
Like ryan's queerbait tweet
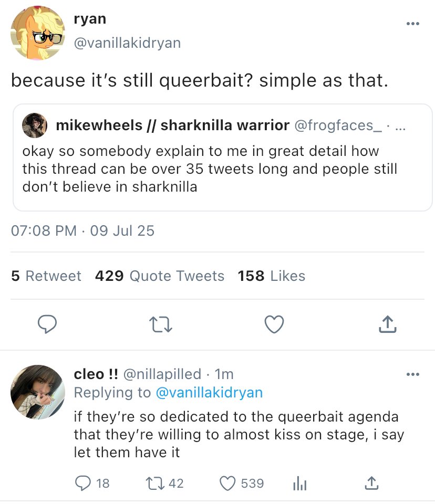tap(274, 325)
